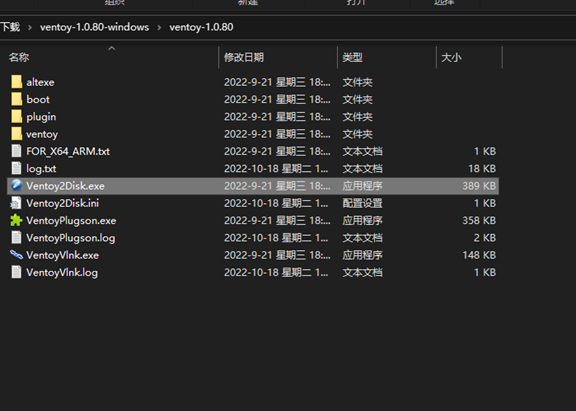Click the 18 KB size of log.txt
The image size is (576, 411).
tap(482, 169)
